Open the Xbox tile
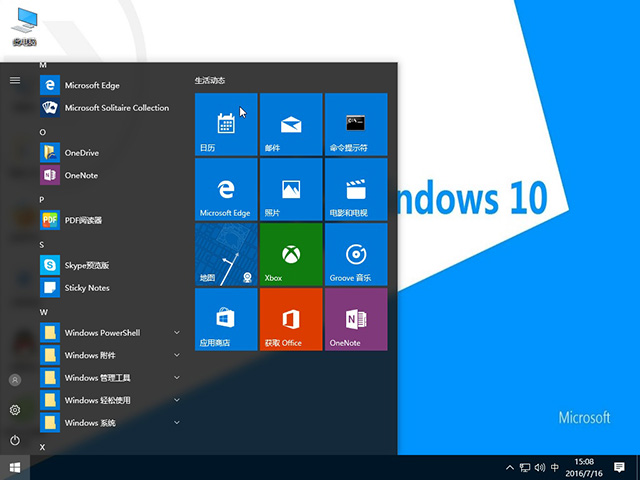640x480 pixels. [290, 254]
